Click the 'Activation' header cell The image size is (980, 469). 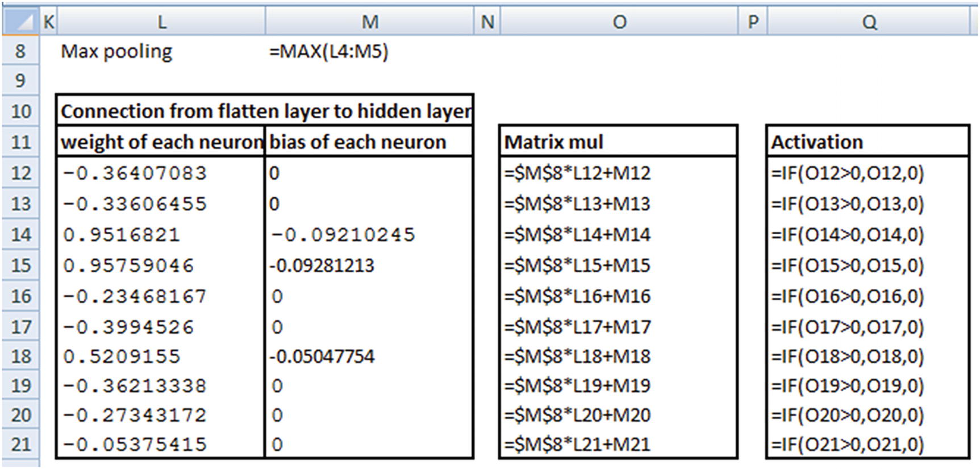coord(868,142)
